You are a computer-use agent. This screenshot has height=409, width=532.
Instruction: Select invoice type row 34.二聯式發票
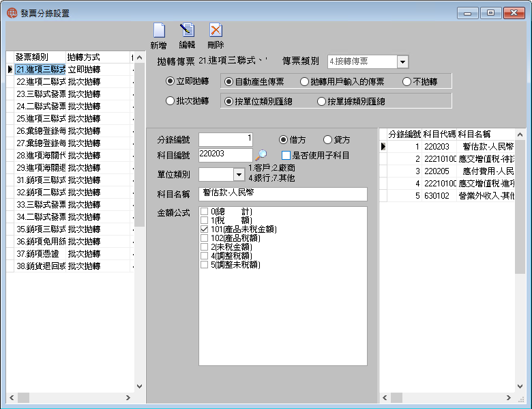pos(70,216)
